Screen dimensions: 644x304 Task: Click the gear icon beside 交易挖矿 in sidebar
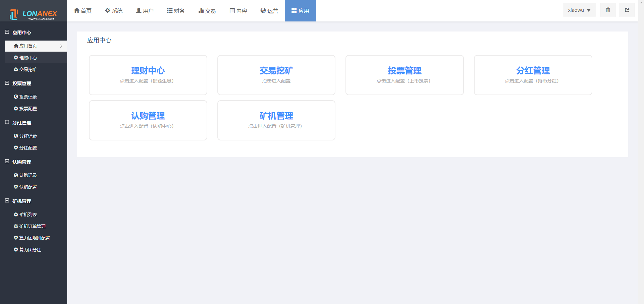(16, 69)
